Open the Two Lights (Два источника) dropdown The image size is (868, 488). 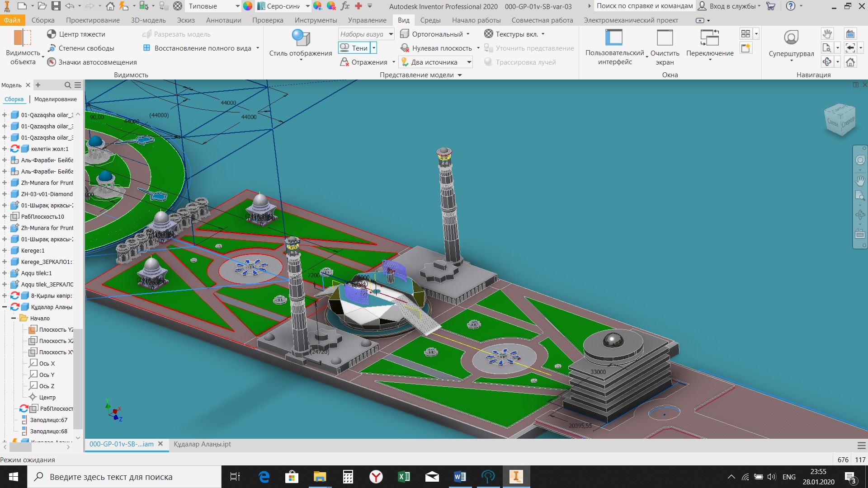[x=469, y=62]
